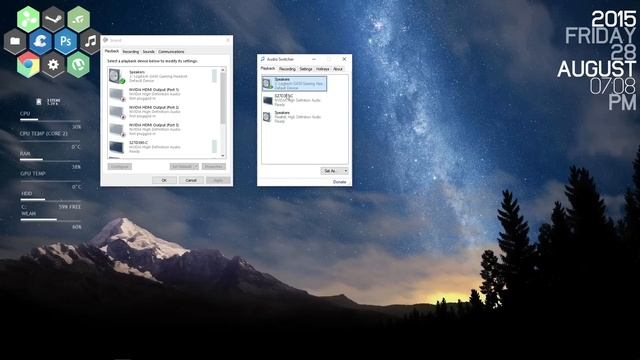Image resolution: width=640 pixels, height=360 pixels.
Task: Expand the Set Default dropdown arrow
Action: [x=196, y=167]
